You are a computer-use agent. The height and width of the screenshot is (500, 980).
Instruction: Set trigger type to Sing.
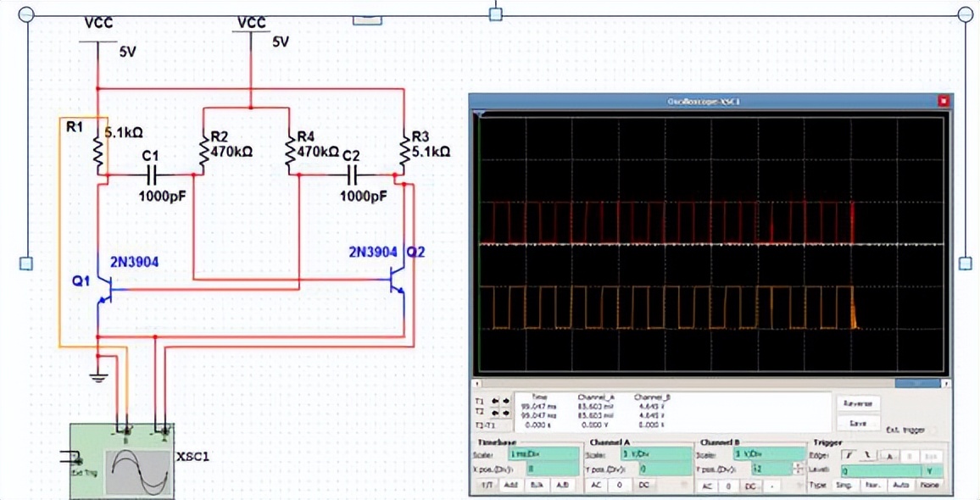tap(844, 486)
